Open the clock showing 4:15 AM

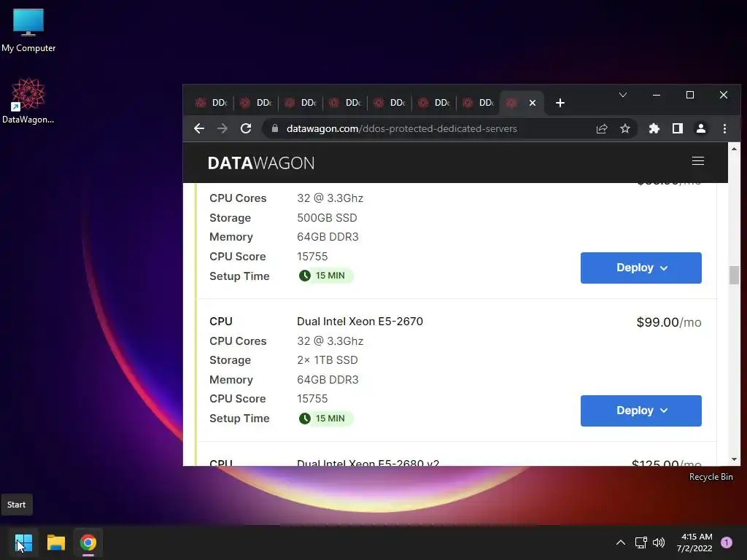coord(694,542)
